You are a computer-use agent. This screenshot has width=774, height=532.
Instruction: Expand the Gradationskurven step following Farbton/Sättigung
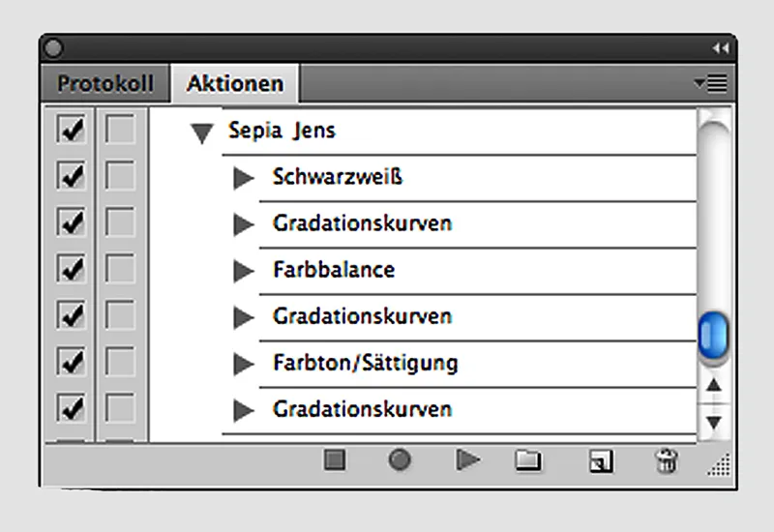(x=244, y=410)
